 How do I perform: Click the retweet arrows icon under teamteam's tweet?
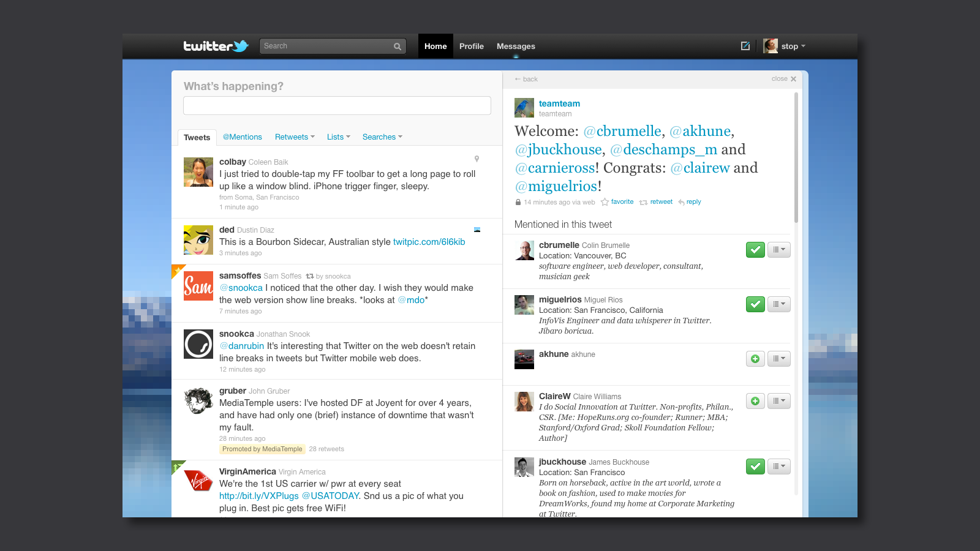[643, 202]
